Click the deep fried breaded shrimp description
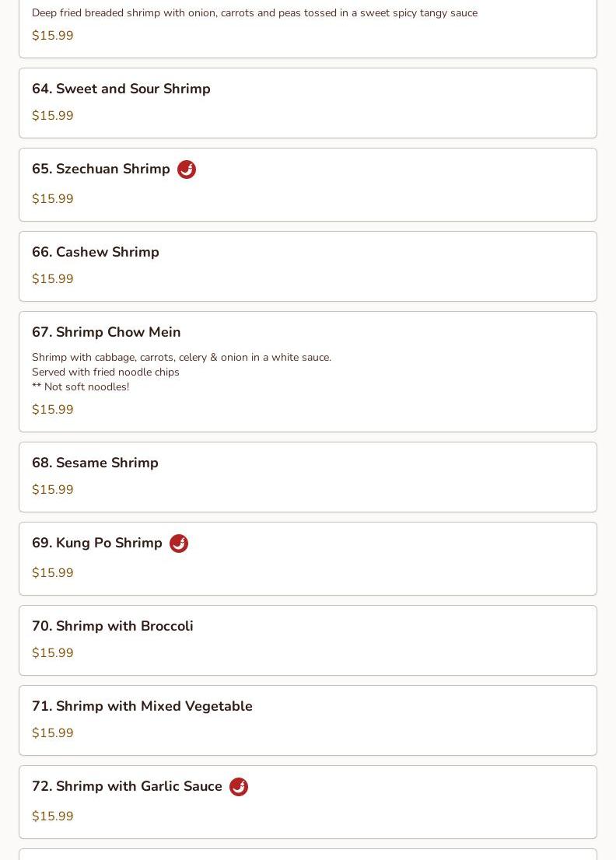The height and width of the screenshot is (860, 616). (x=254, y=13)
